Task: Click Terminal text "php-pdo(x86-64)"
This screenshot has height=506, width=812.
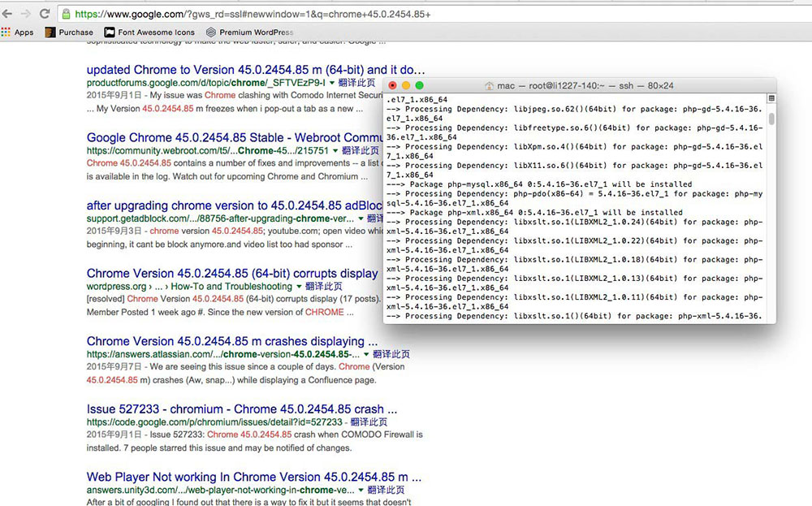Action: click(548, 194)
